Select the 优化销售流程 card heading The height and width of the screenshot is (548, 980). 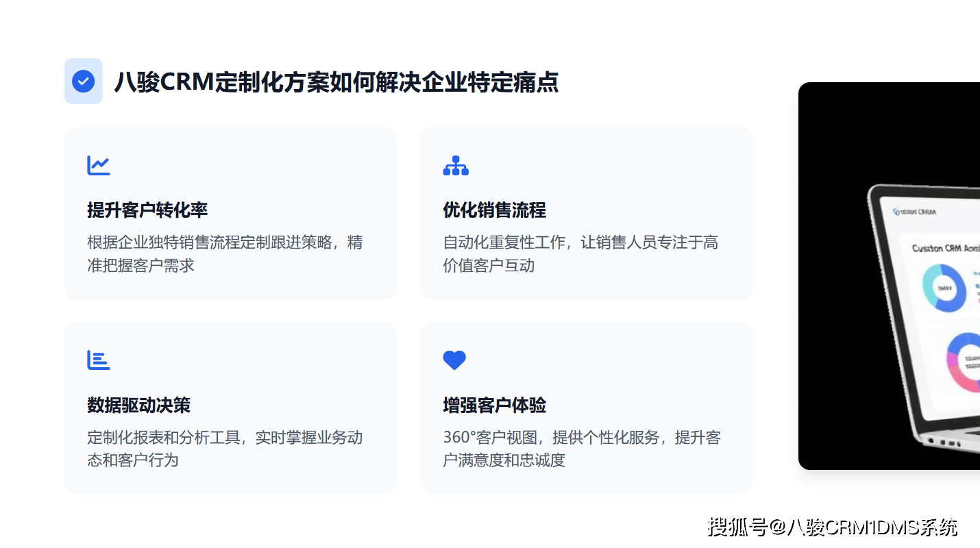coord(494,210)
